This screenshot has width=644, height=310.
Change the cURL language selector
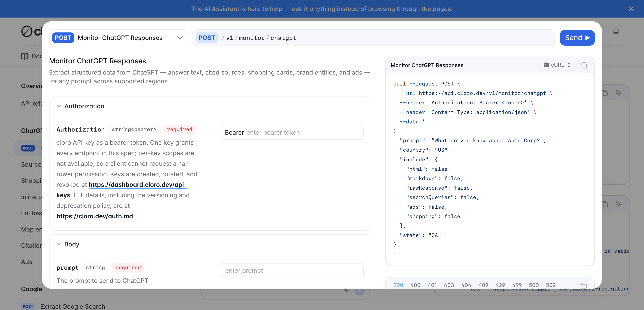click(557, 65)
